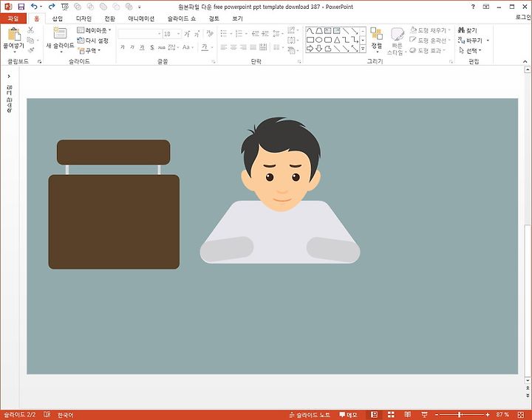Save the presentation from the quick access toolbar

21,7
